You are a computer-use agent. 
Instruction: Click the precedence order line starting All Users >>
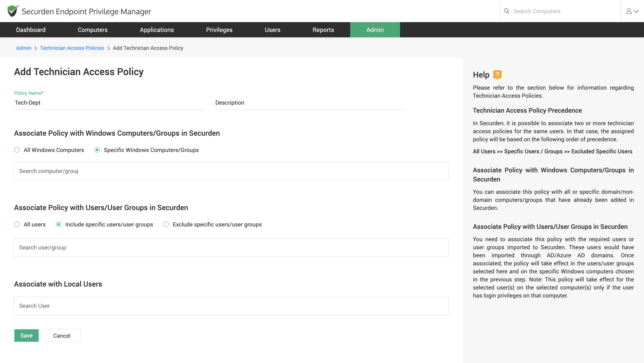(553, 151)
